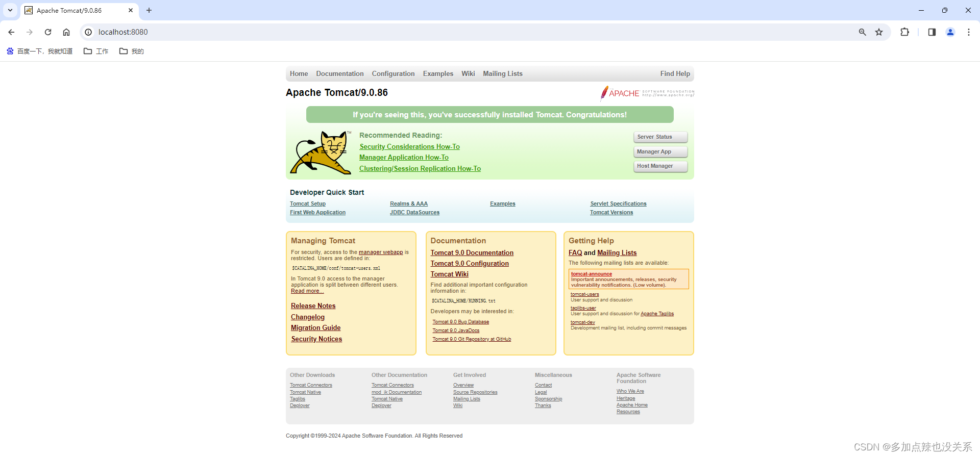
Task: Open Tomcat Wiki link
Action: 450,274
